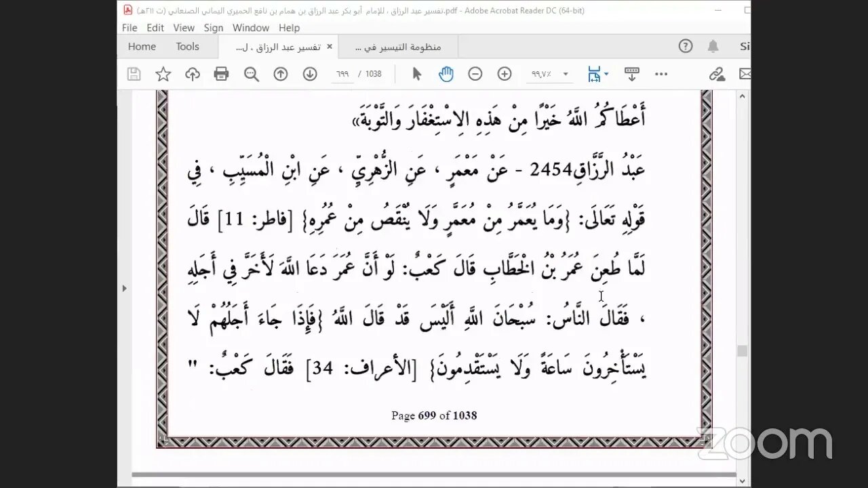This screenshot has width=868, height=488.
Task: Select the تفسير عبد الرزاق document tab
Action: 278,47
